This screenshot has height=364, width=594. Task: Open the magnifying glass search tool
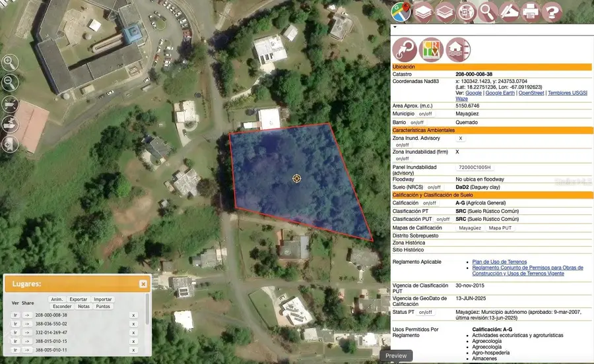(x=488, y=13)
